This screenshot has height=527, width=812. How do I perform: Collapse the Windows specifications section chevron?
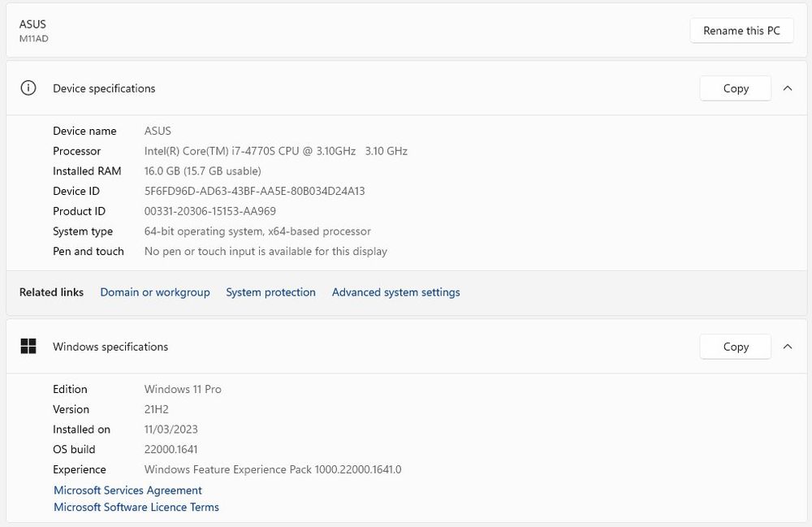click(x=787, y=346)
